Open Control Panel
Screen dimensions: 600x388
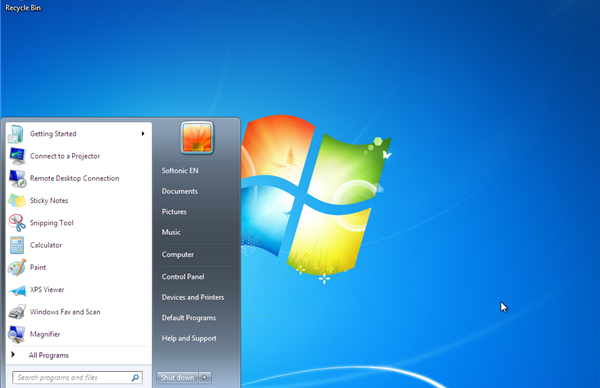(183, 277)
